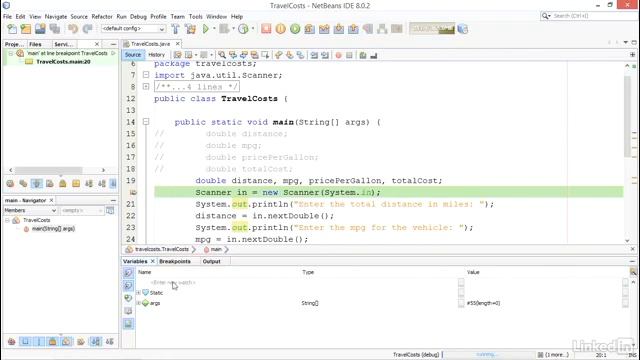Viewport: 640px width, 360px height.
Task: Click the Run to Cursor icon
Action: [368, 29]
